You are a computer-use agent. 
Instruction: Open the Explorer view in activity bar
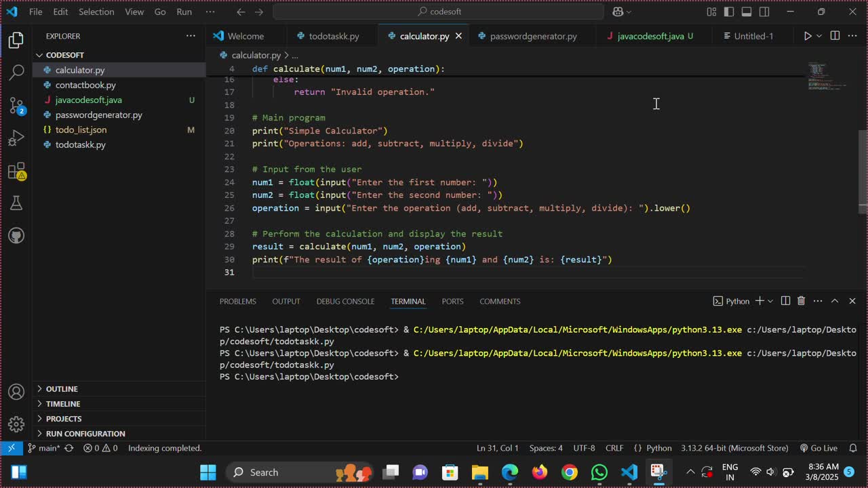[x=16, y=40]
